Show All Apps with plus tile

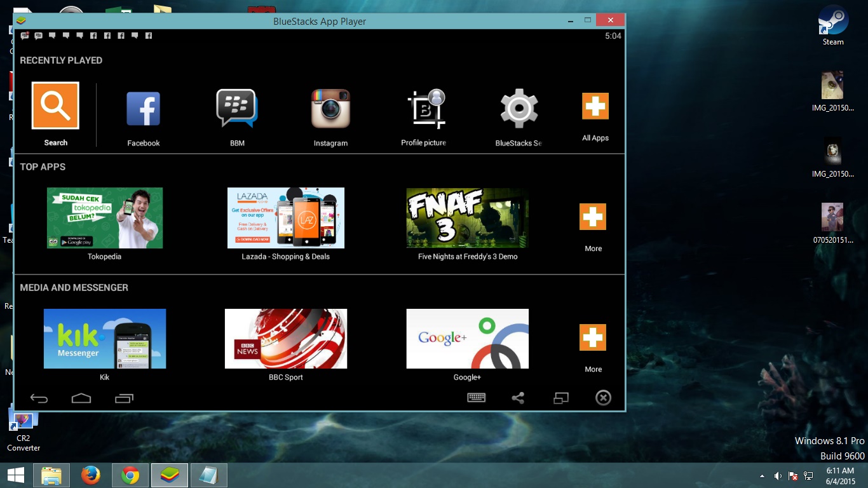click(595, 106)
